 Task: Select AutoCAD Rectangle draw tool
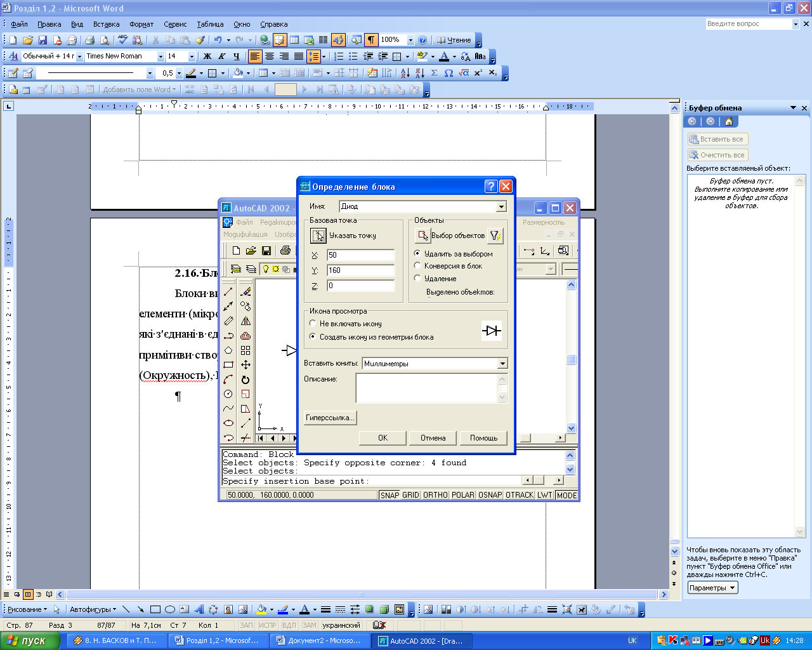(x=228, y=365)
